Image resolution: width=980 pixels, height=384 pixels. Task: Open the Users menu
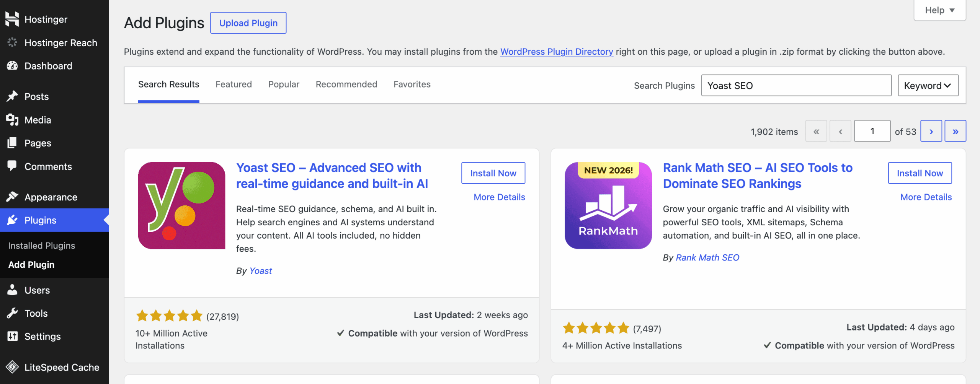click(54, 290)
